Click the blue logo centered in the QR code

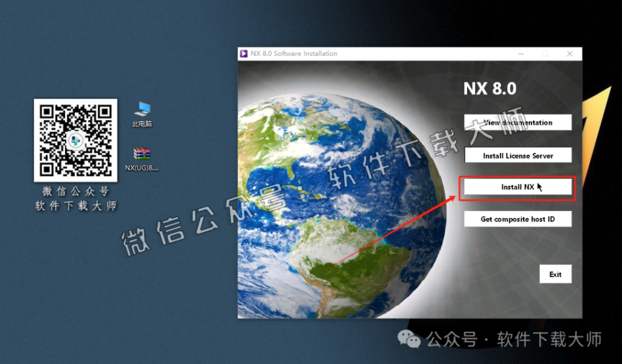(x=75, y=141)
